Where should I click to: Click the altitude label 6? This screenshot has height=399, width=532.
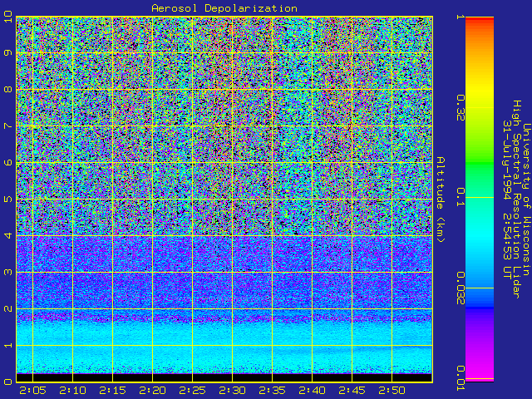(x=8, y=163)
